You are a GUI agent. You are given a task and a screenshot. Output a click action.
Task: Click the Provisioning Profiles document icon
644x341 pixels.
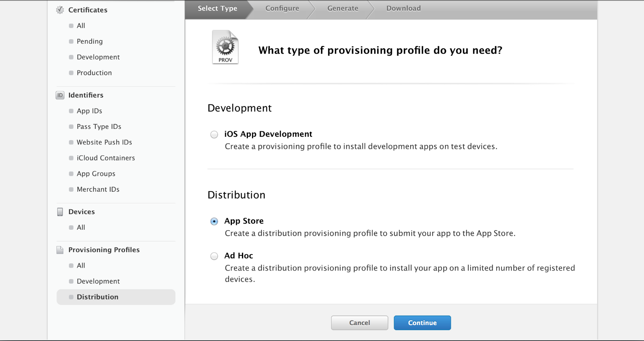click(60, 250)
